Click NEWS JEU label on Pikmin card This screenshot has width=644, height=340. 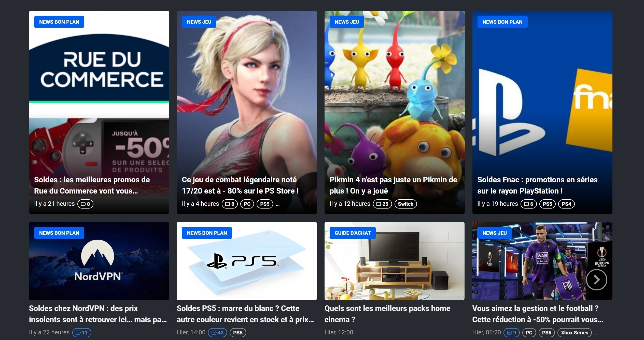click(347, 22)
